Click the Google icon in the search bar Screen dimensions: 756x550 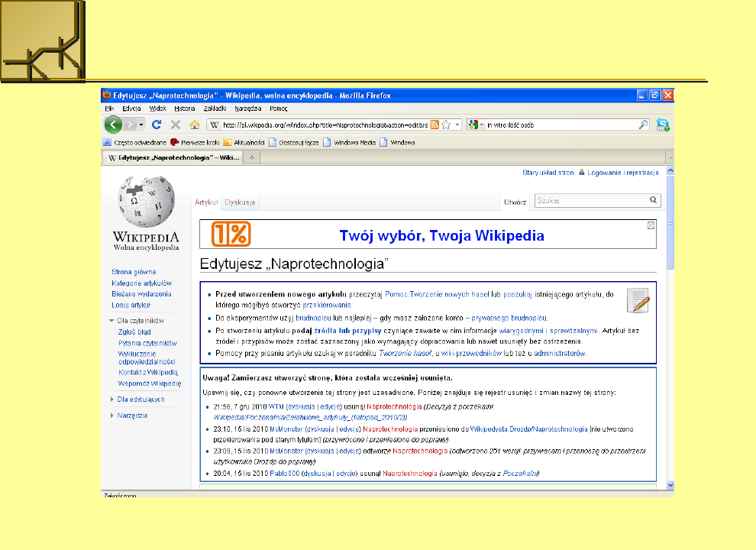pyautogui.click(x=473, y=124)
